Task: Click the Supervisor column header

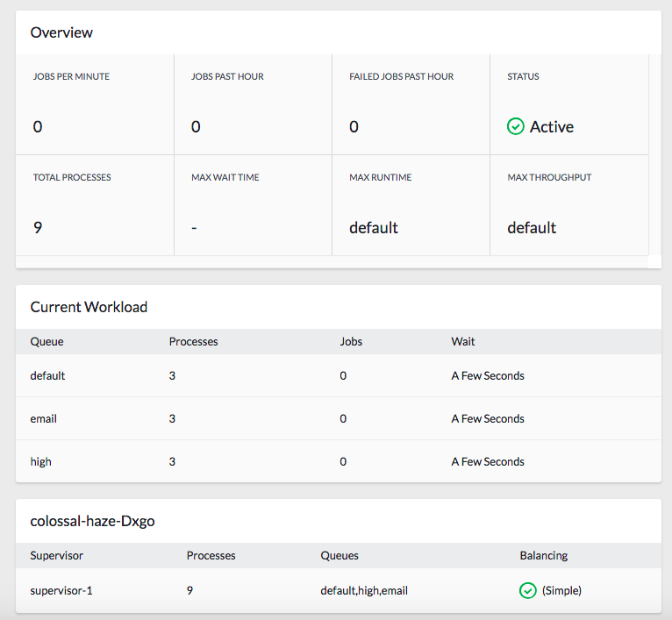Action: pyautogui.click(x=56, y=556)
